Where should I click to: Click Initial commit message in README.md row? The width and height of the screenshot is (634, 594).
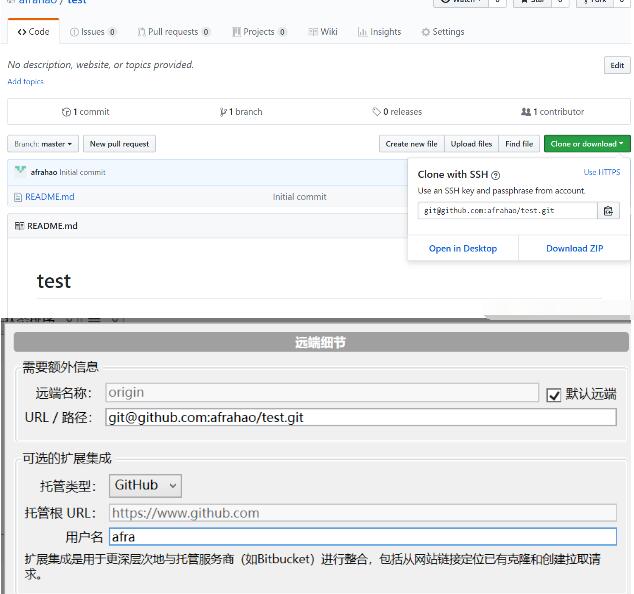pos(300,197)
